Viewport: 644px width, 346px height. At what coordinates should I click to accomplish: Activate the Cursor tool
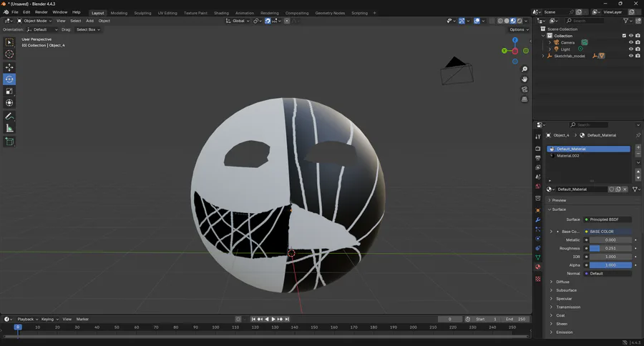click(x=9, y=54)
